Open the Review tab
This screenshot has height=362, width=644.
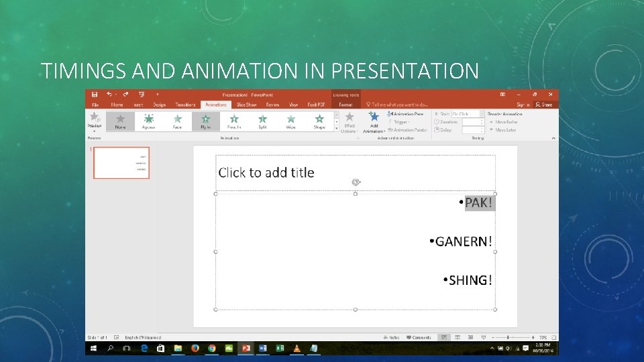coord(273,105)
